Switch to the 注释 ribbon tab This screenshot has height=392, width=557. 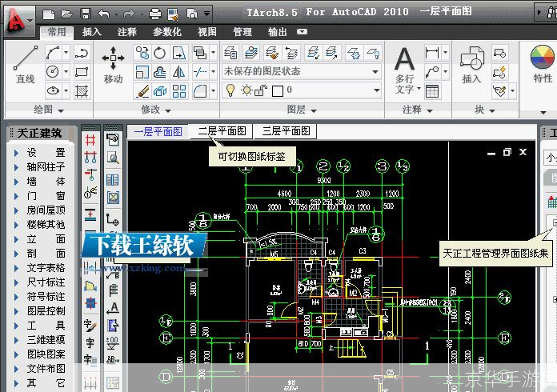pyautogui.click(x=126, y=32)
